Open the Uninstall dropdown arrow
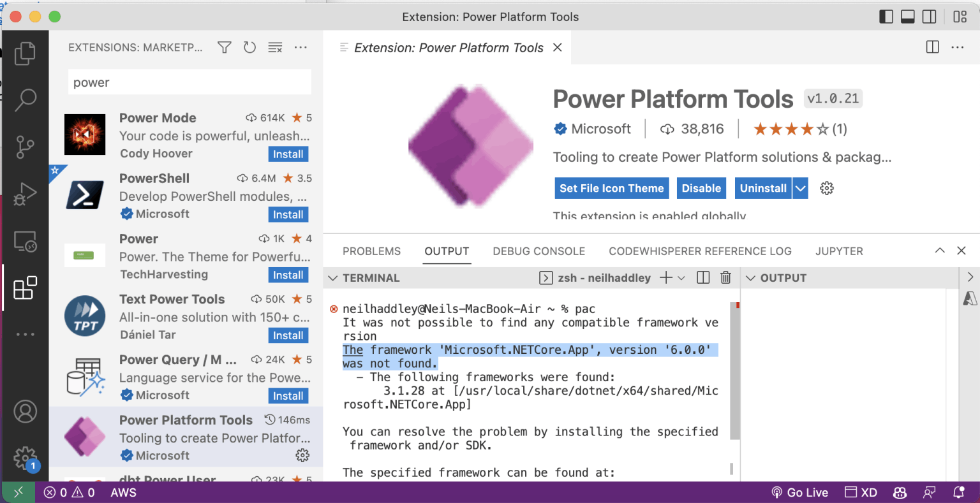Viewport: 980px width, 503px height. coord(801,188)
